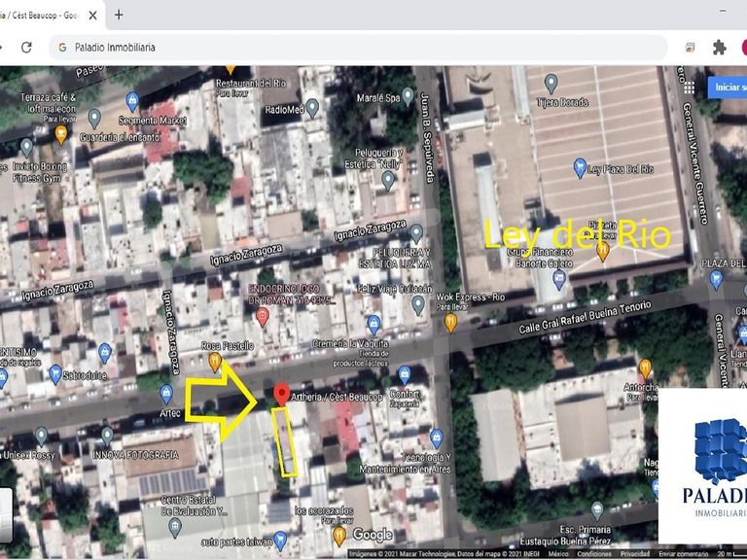Viewport: 747px width, 560px height.
Task: Select the red Artheria / Cèst Beaucop pin
Action: coord(281,396)
